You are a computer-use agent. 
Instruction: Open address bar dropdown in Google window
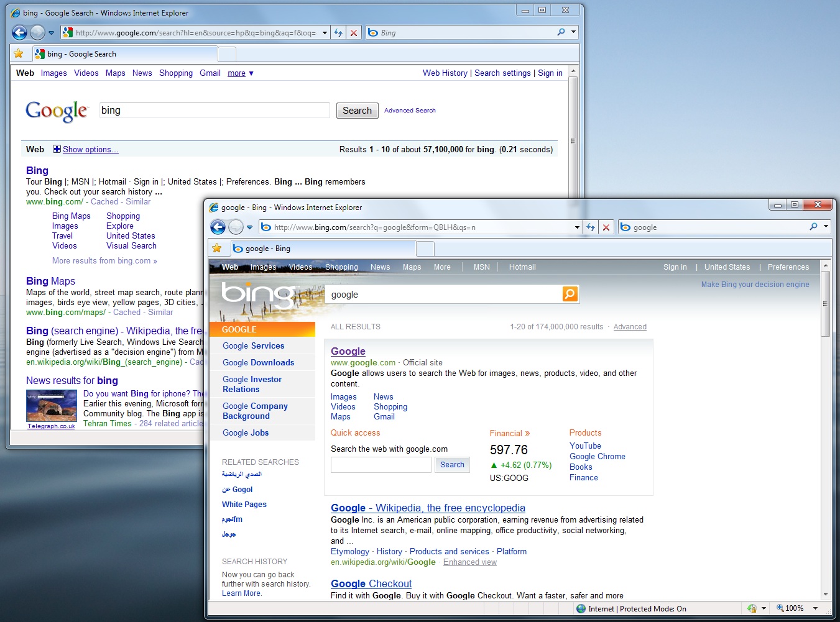(325, 33)
